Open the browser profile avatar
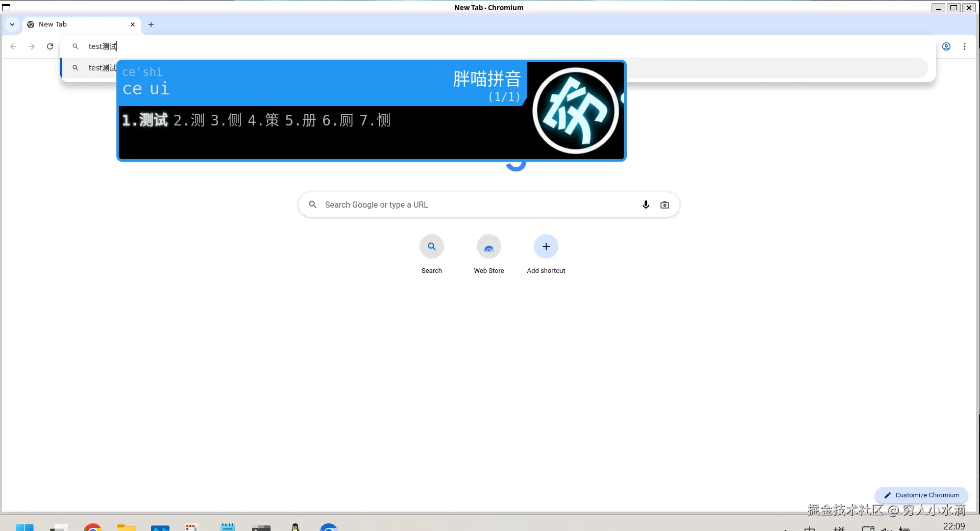Screen dimensions: 980x531 [947, 46]
